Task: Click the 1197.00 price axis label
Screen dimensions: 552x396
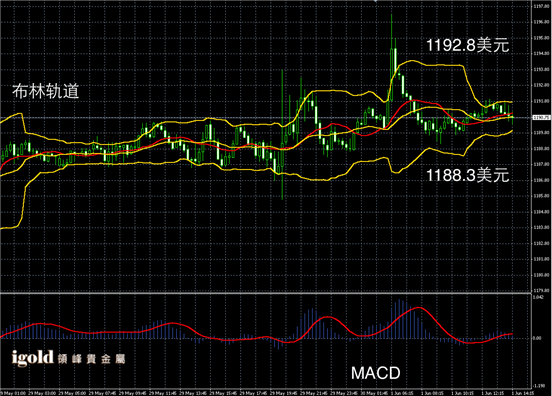Action: (541, 6)
